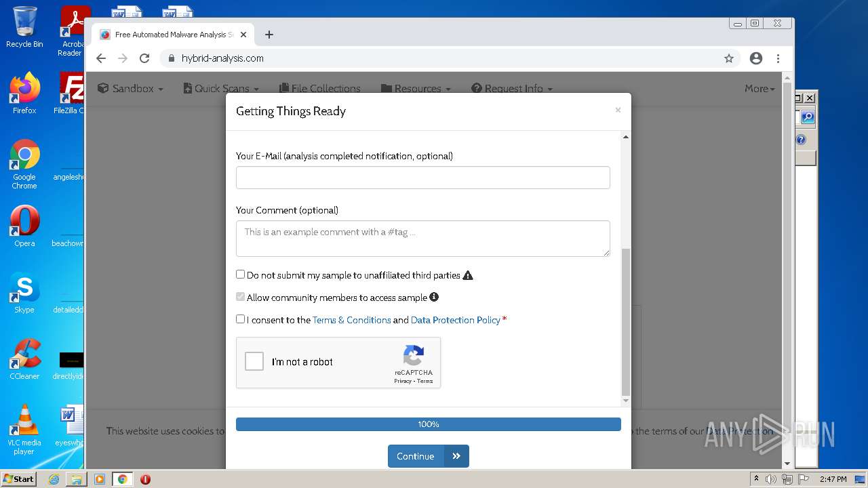Focus the Your E-Mail input field

423,178
